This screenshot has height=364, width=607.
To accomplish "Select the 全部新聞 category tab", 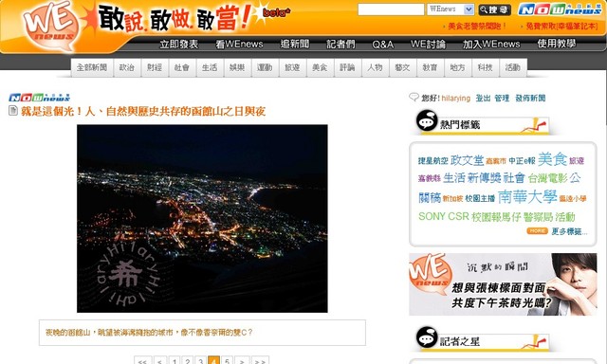I will 92,67.
